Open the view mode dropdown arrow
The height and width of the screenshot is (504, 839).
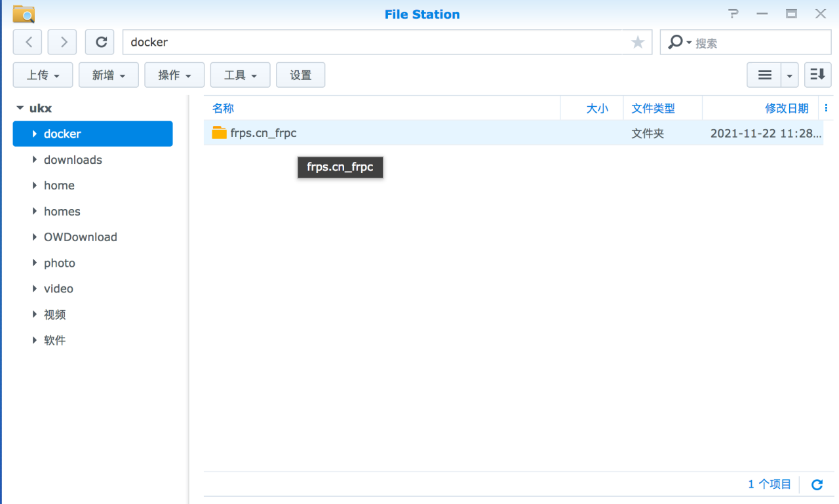(789, 75)
